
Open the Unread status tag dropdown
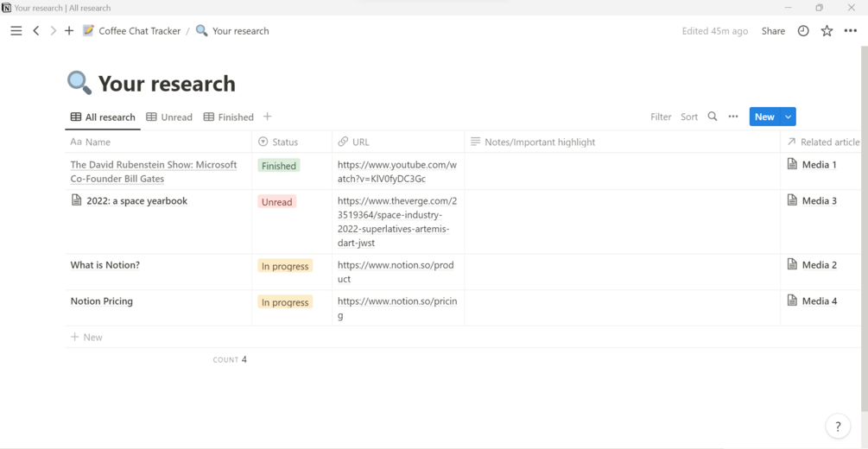point(277,202)
